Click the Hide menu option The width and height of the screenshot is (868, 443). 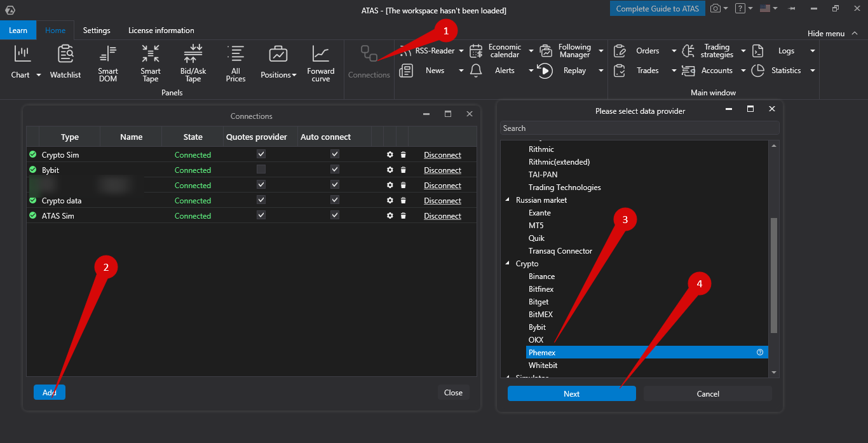tap(831, 33)
